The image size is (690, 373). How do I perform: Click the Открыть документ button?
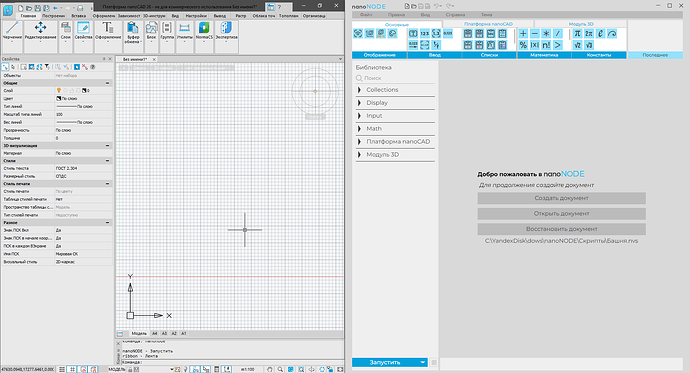[x=562, y=213]
